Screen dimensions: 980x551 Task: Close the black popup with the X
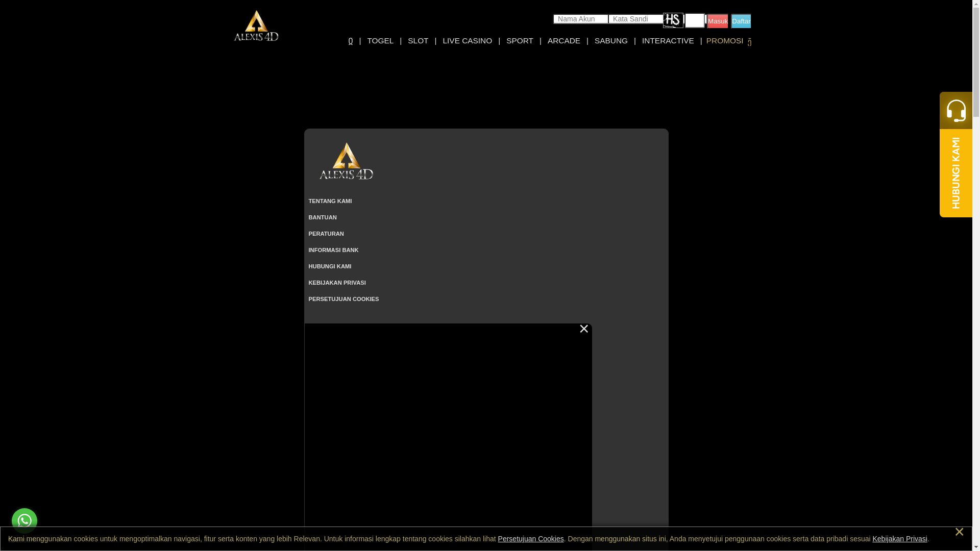click(584, 329)
